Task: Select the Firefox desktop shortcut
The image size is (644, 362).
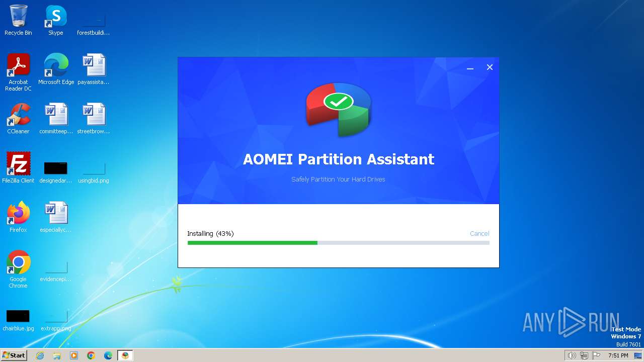Action: (x=18, y=217)
